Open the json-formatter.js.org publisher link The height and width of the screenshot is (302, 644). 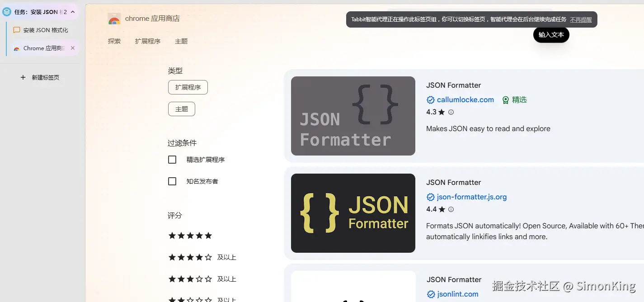pos(472,197)
